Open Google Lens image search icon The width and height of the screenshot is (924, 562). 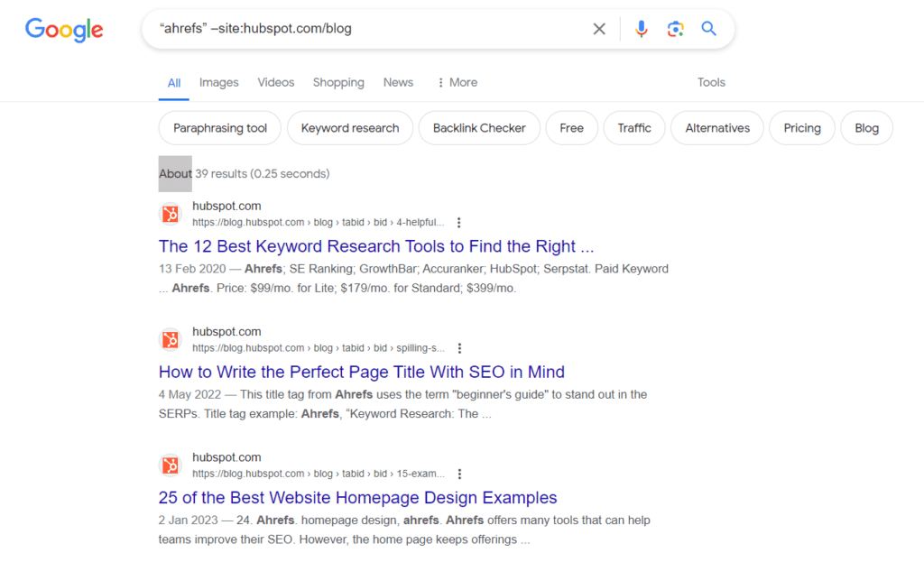point(675,29)
